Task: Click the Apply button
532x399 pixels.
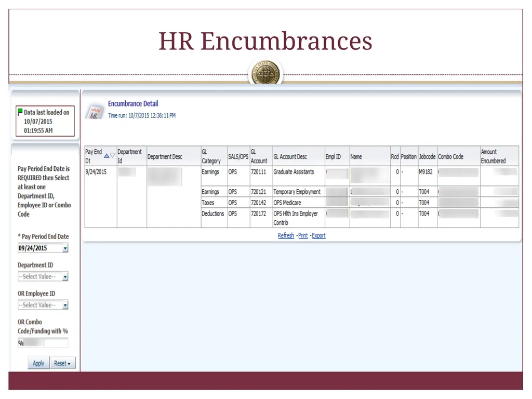Action: point(38,363)
